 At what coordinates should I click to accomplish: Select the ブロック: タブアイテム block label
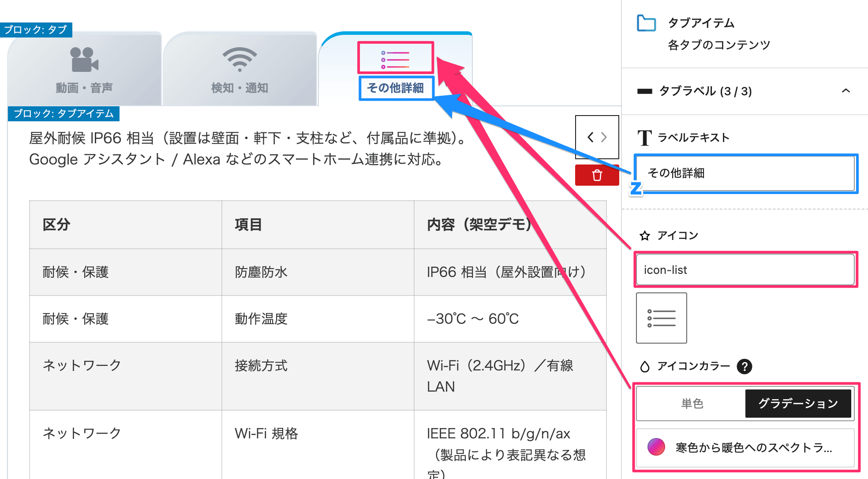coord(64,114)
